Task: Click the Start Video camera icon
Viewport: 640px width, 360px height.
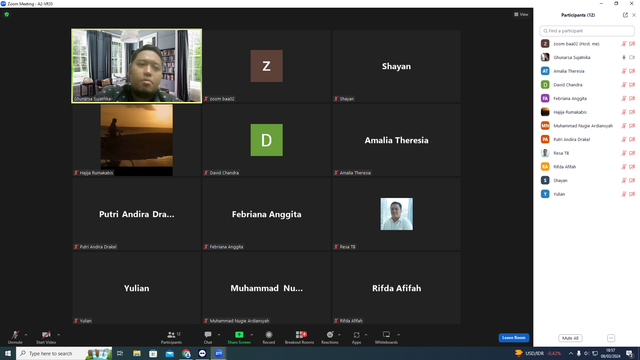Action: 46,335
